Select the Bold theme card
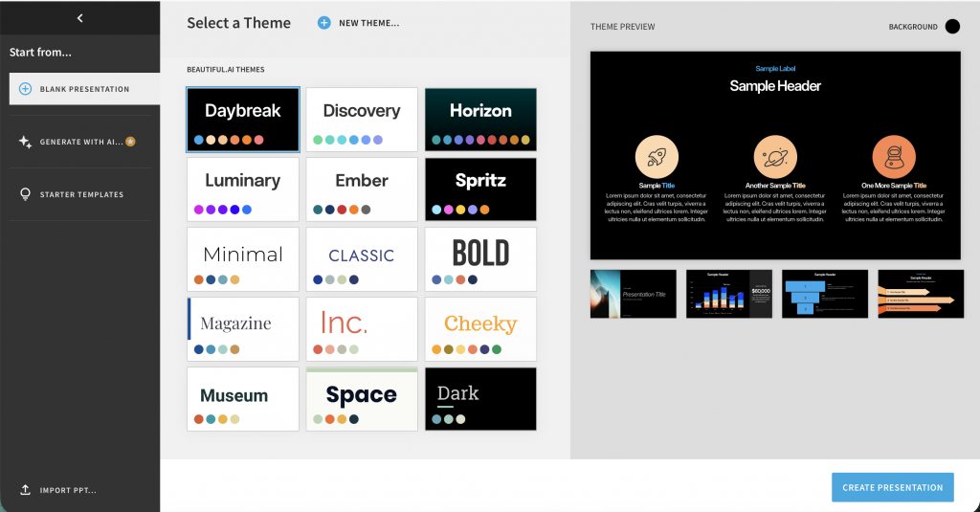 tap(480, 259)
